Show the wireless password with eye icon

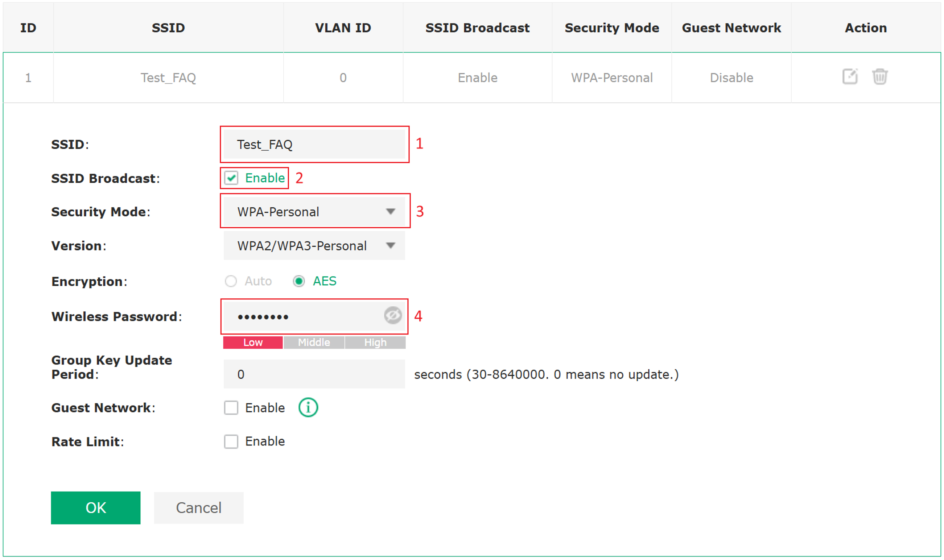393,315
